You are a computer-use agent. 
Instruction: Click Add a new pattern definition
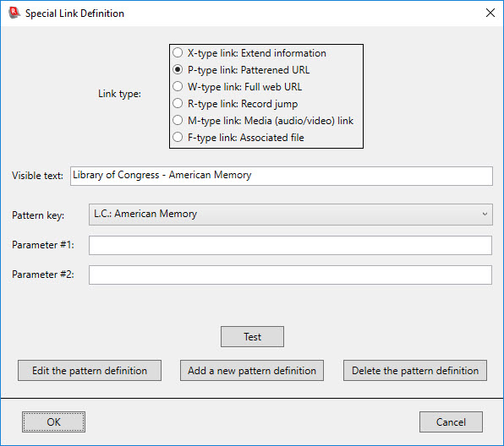(x=252, y=370)
